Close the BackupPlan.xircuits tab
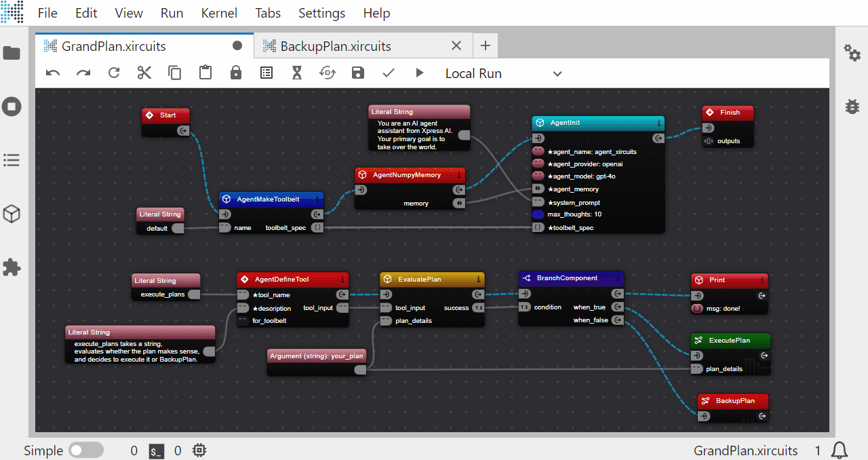This screenshot has height=460, width=868. coord(456,45)
